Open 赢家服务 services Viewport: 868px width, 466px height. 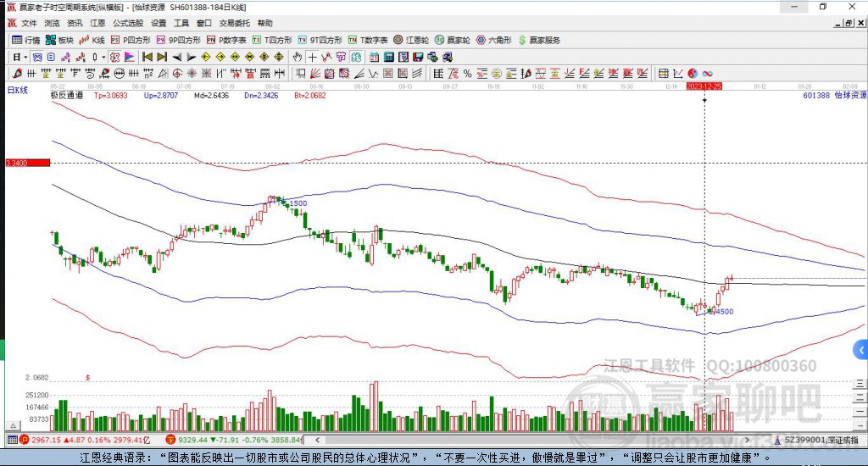(539, 40)
